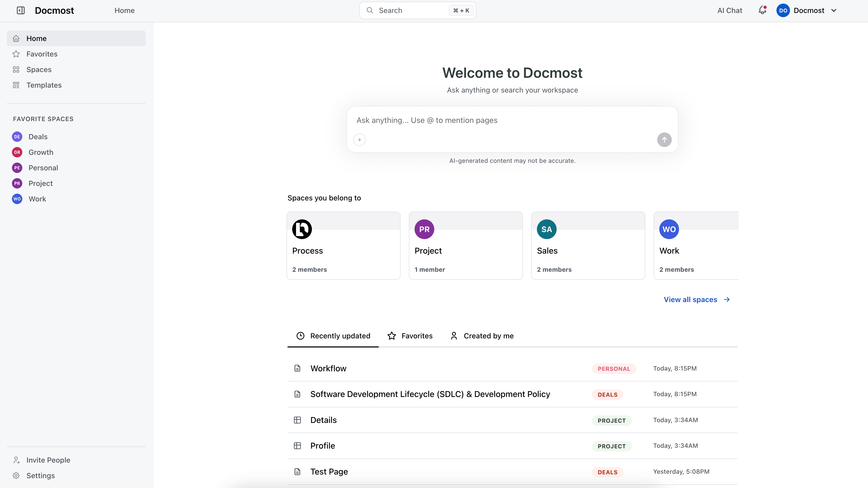Screen dimensions: 868x488
Task: Click the Invite People icon
Action: [x=16, y=460]
